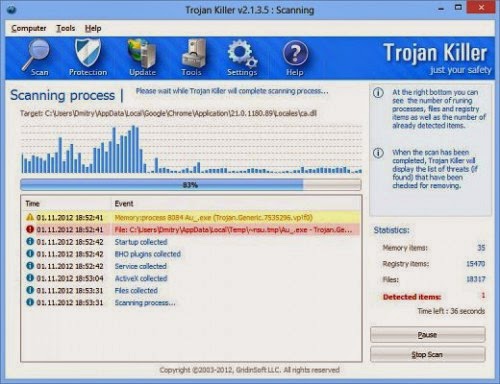Click the 18:53:04 timestamp cell
The height and width of the screenshot is (384, 500).
70,278
